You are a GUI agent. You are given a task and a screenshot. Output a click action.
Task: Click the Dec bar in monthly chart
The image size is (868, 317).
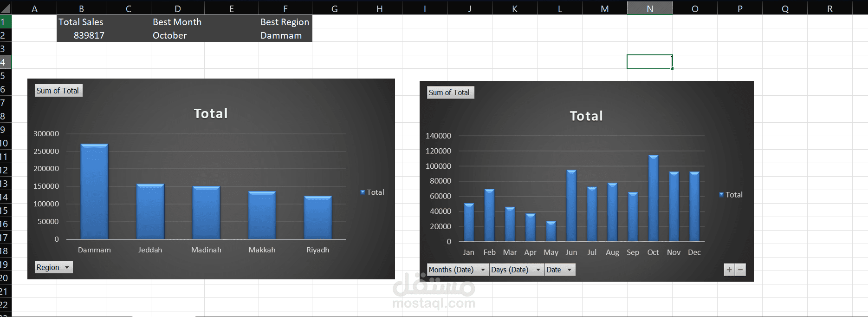coord(694,207)
